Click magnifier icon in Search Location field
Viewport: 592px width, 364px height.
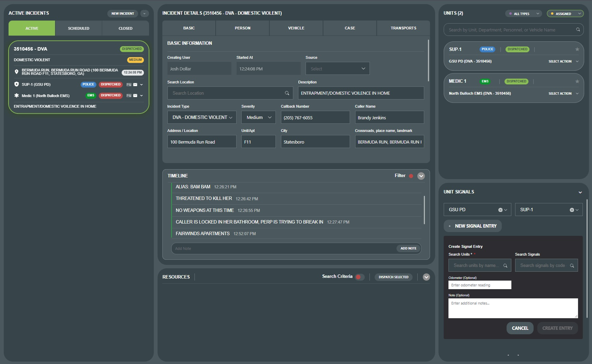click(x=287, y=93)
